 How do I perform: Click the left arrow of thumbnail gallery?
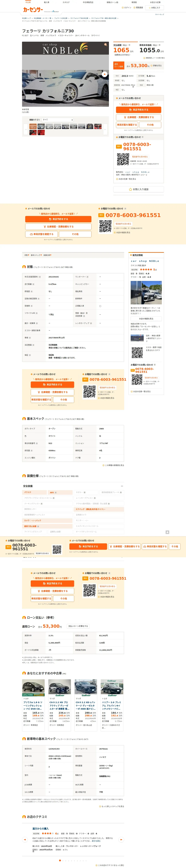click(x=25, y=129)
